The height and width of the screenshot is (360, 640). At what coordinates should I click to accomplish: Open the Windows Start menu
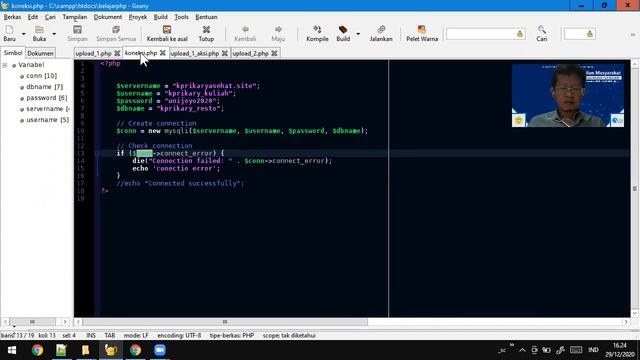(x=12, y=350)
